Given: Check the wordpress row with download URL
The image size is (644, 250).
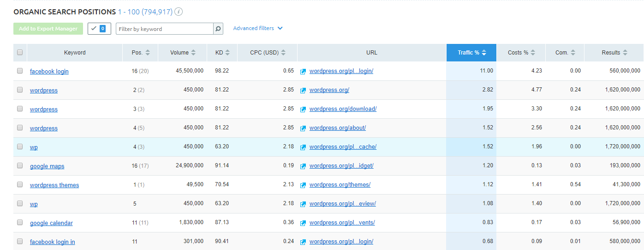Looking at the screenshot, I should pos(20,109).
